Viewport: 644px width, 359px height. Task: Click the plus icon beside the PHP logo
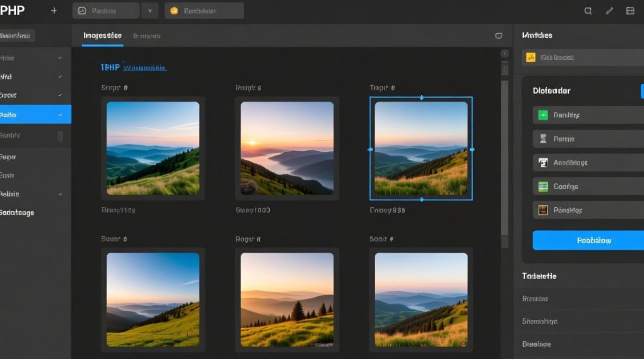tap(54, 11)
